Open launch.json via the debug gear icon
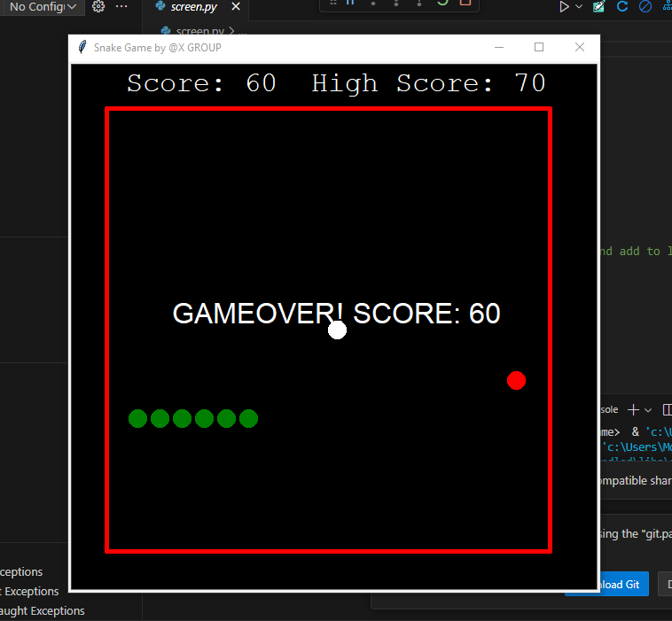The width and height of the screenshot is (672, 621). (x=98, y=7)
